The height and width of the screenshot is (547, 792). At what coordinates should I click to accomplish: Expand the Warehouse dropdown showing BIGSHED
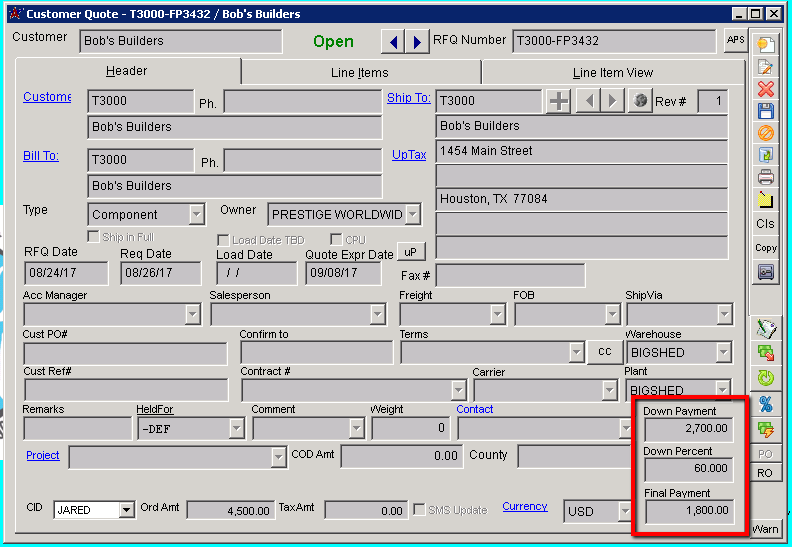[x=723, y=353]
